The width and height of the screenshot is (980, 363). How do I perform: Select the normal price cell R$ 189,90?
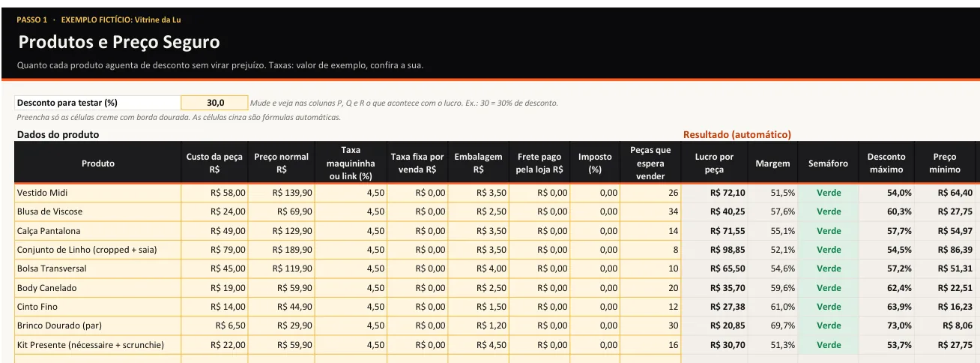tap(282, 250)
